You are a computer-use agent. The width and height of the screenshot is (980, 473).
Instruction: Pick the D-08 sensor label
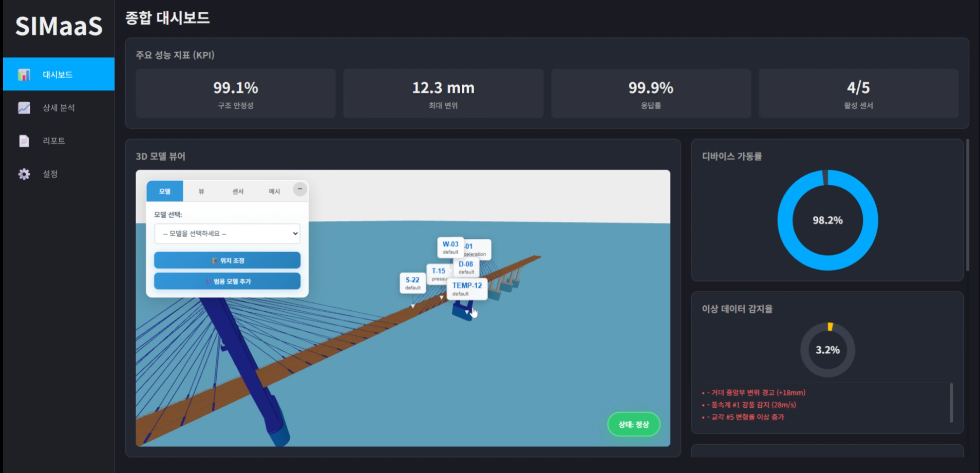466,267
